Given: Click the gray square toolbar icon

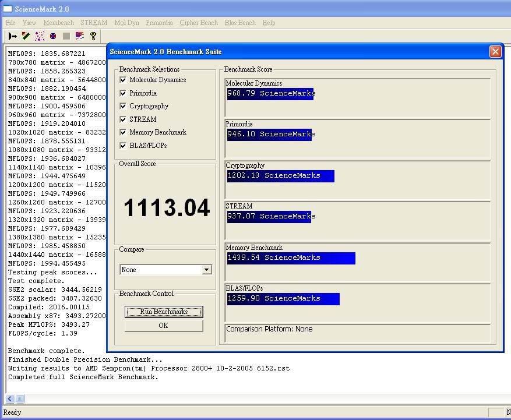Looking at the screenshot, I should [x=66, y=36].
